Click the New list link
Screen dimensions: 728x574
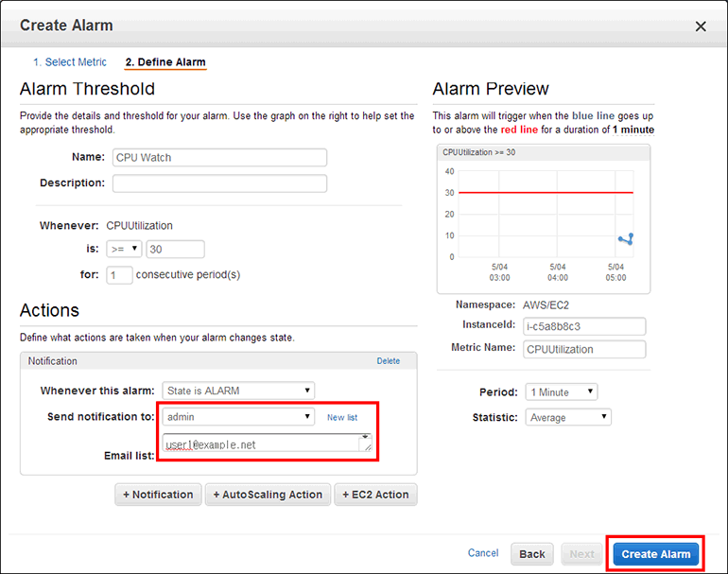[342, 417]
